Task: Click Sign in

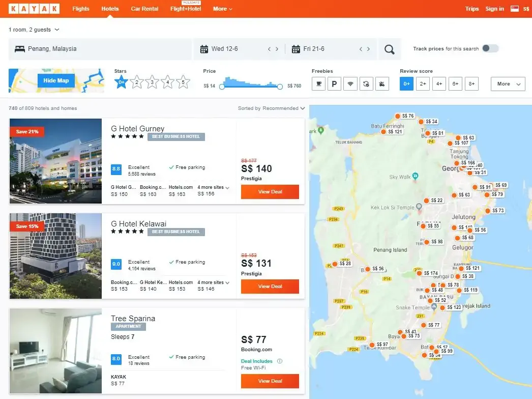Action: point(495,9)
